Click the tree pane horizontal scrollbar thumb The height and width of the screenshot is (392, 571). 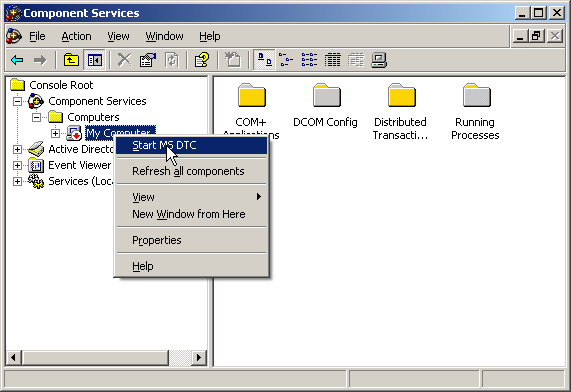(95, 357)
